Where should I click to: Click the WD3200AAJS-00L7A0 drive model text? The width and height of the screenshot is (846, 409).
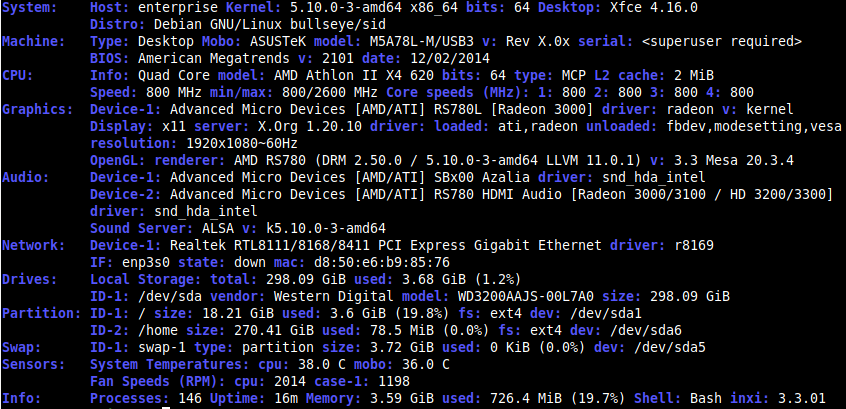click(x=526, y=297)
